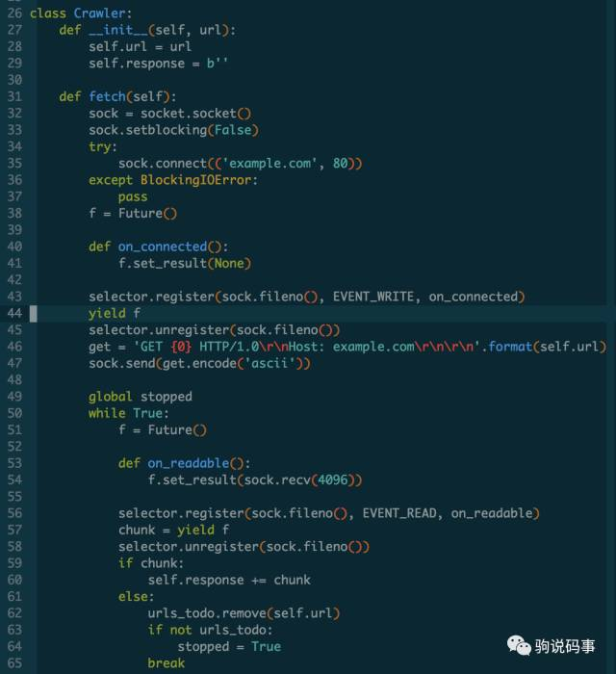Click the fetch method definition name
616x674 pixels.
coord(108,96)
